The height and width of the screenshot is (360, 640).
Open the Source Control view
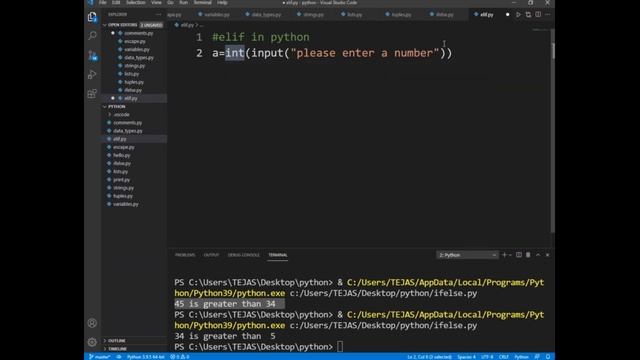click(92, 56)
